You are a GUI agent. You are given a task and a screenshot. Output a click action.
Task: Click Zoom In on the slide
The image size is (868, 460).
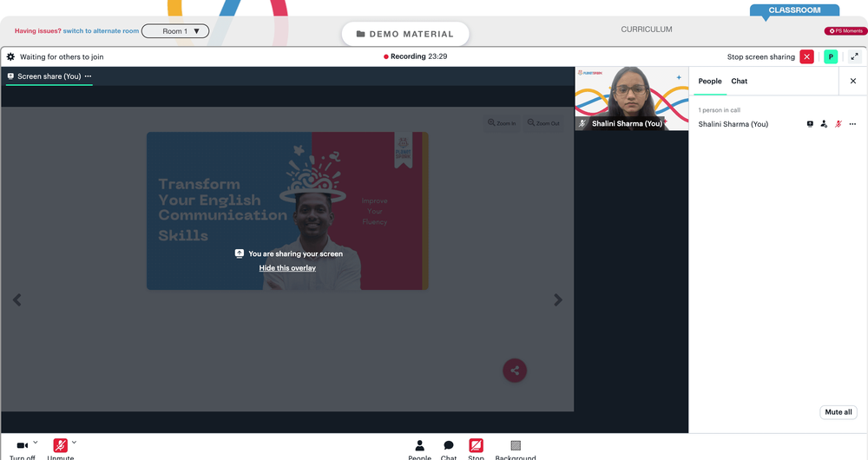pyautogui.click(x=502, y=123)
